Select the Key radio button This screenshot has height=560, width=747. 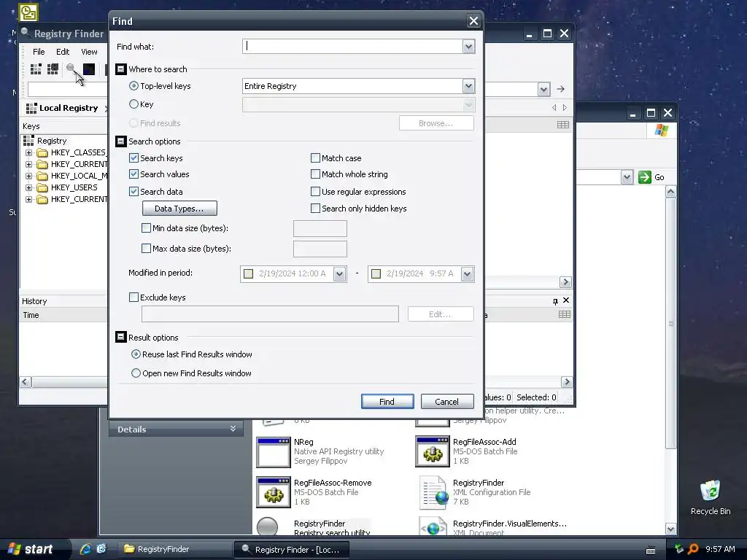134,104
